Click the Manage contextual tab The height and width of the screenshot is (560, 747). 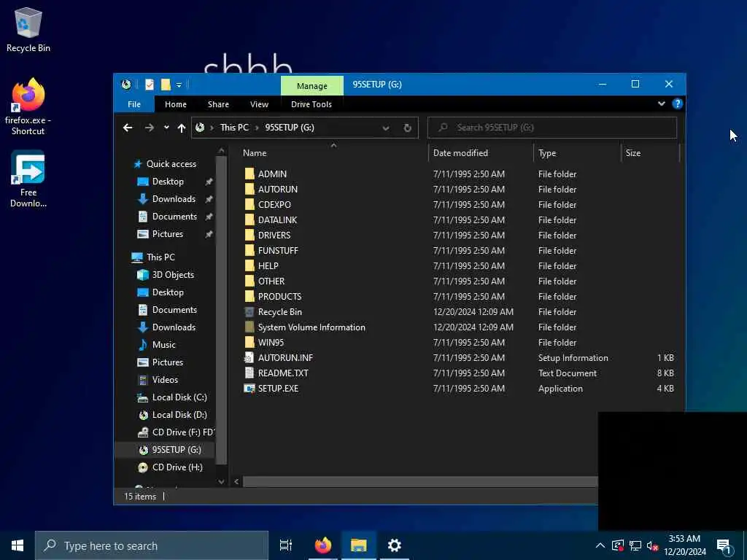(x=312, y=86)
